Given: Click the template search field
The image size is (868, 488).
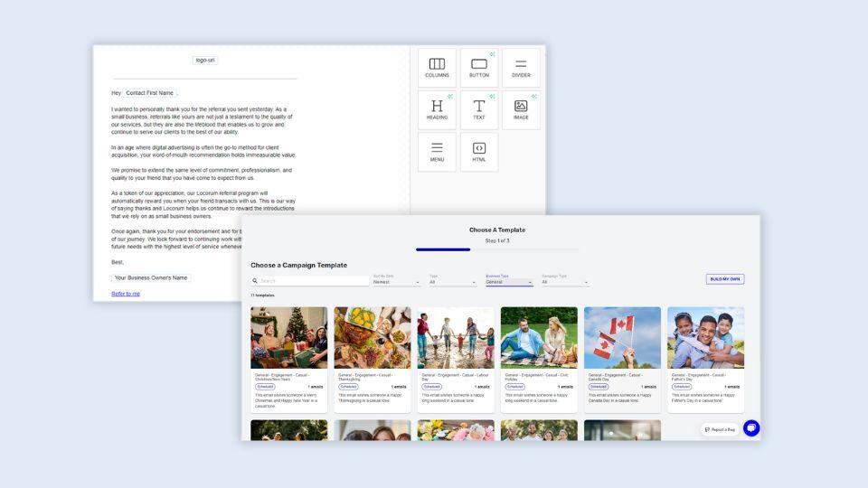Looking at the screenshot, I should pos(312,281).
